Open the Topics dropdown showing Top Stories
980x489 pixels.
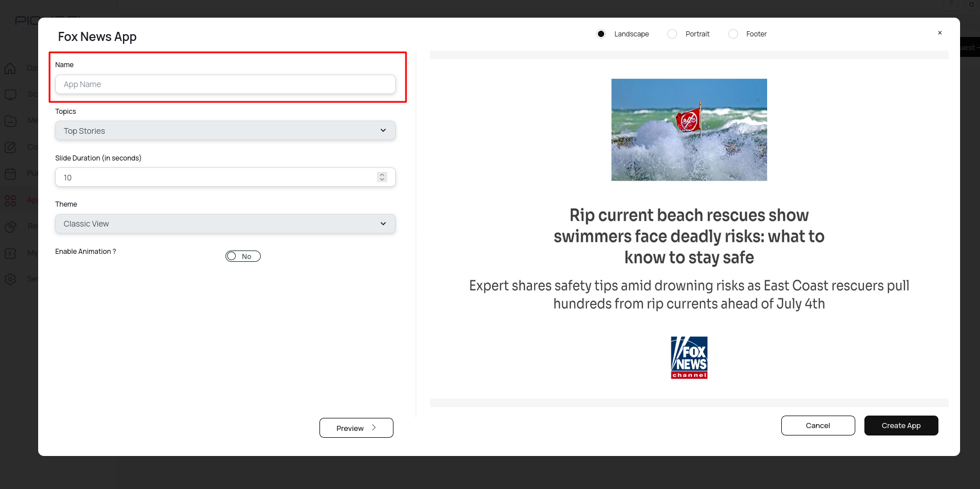tap(225, 131)
